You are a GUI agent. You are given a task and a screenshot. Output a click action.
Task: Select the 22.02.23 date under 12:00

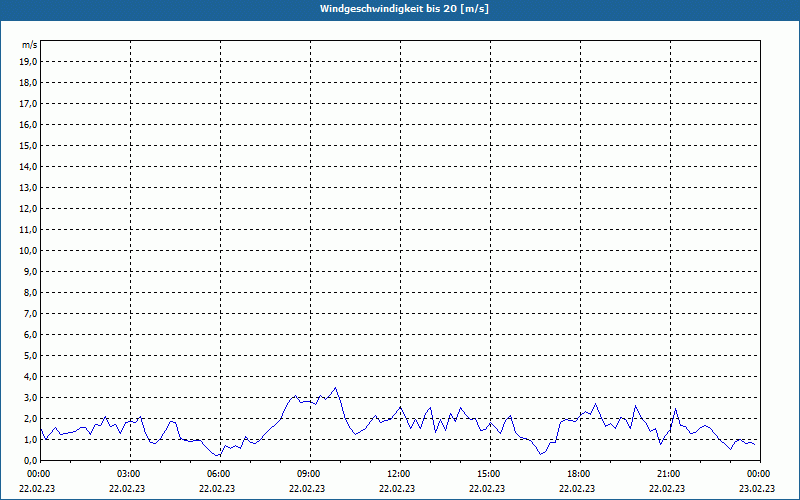(397, 488)
